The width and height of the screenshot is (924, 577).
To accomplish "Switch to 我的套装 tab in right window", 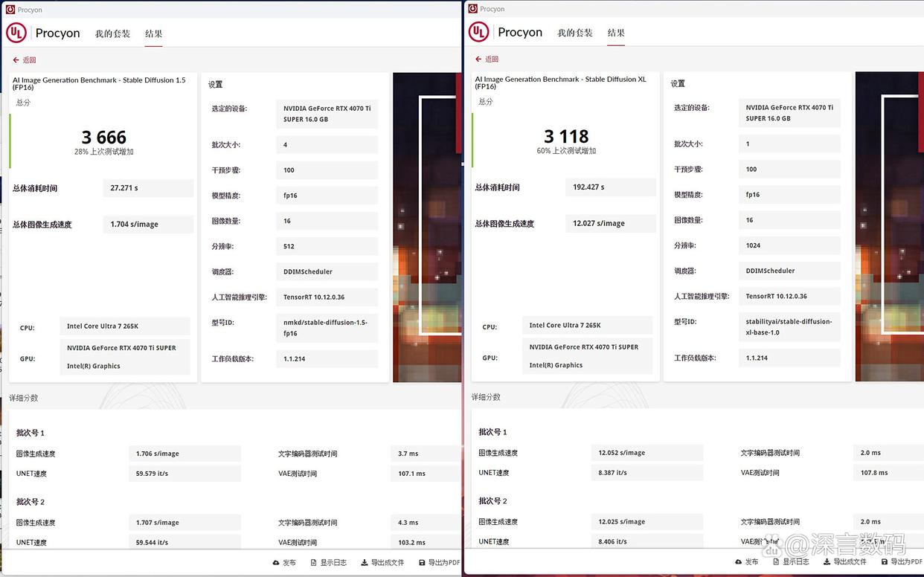I will tap(575, 33).
